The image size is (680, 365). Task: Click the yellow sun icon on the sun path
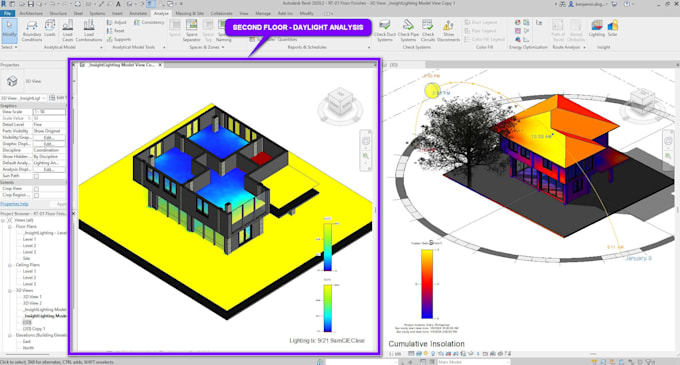point(432,91)
